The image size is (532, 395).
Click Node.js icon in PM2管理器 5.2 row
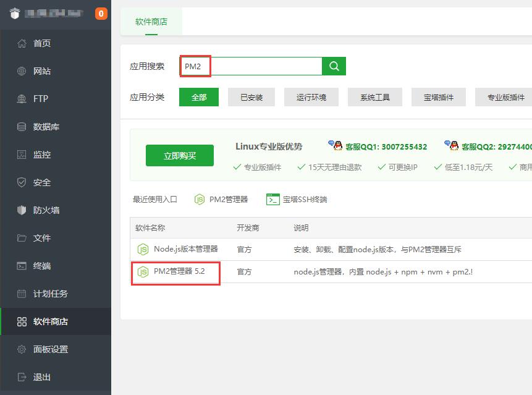(x=143, y=272)
